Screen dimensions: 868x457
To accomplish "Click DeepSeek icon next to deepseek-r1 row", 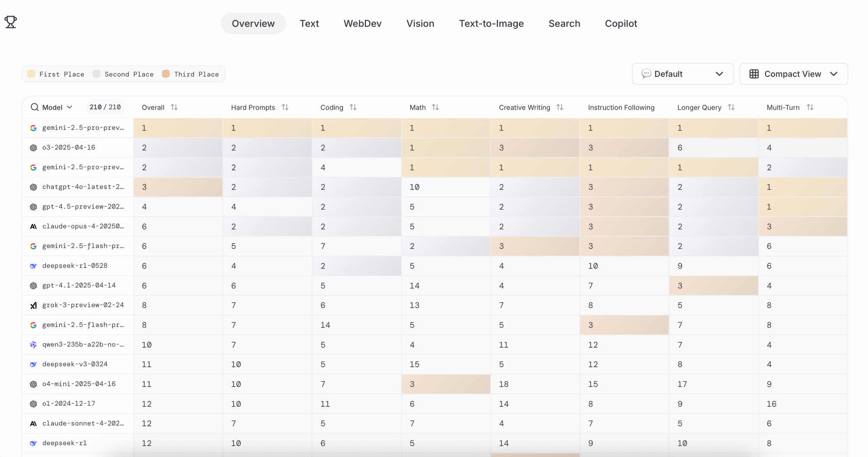I will pos(33,443).
